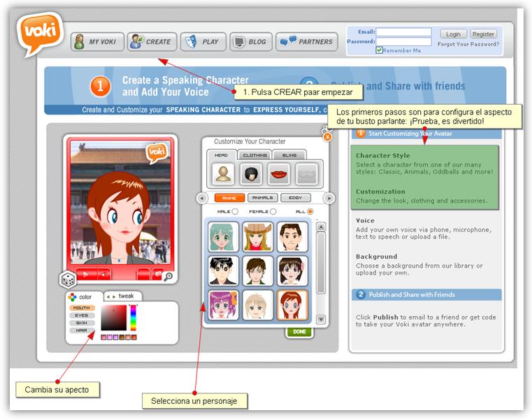This screenshot has height=420, width=532.
Task: Pick the selected red-haired girl character
Action: click(292, 305)
